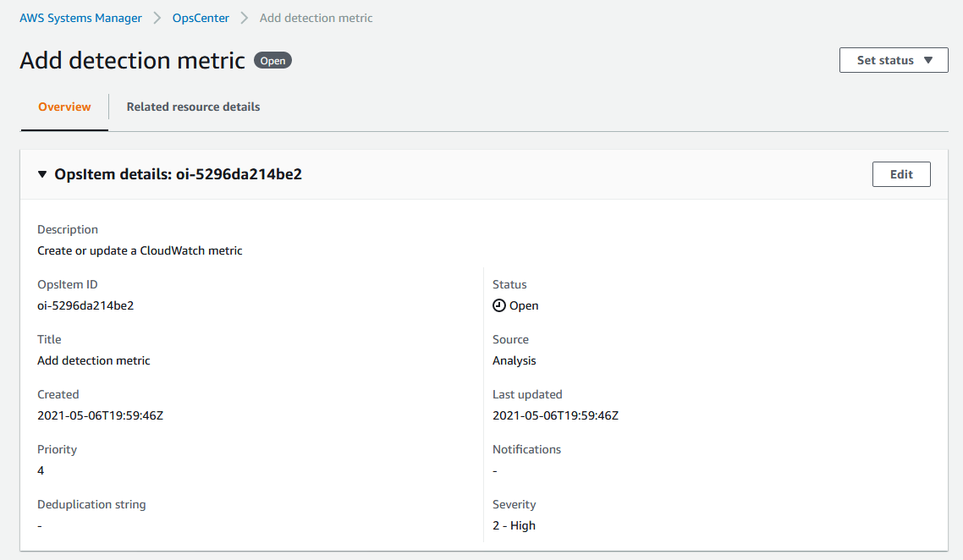Click the 'Status' field label

pos(509,284)
